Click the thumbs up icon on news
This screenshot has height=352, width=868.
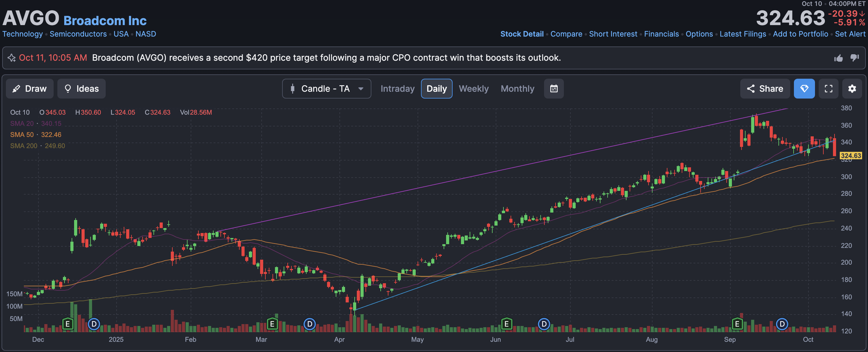pos(838,58)
